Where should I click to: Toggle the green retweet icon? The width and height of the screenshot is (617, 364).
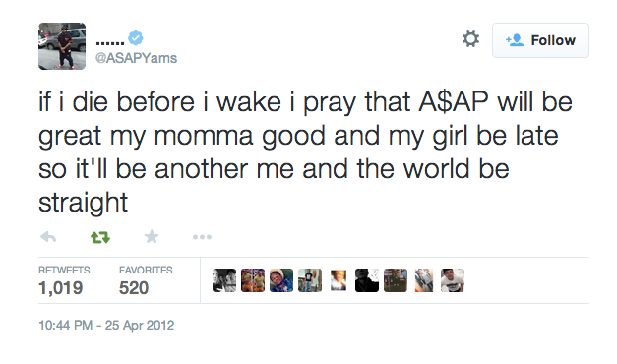(100, 237)
